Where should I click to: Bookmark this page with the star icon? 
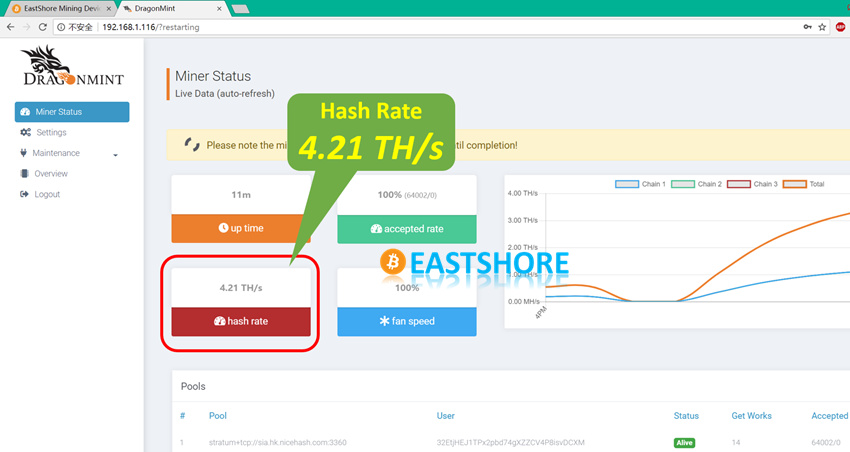pos(822,27)
